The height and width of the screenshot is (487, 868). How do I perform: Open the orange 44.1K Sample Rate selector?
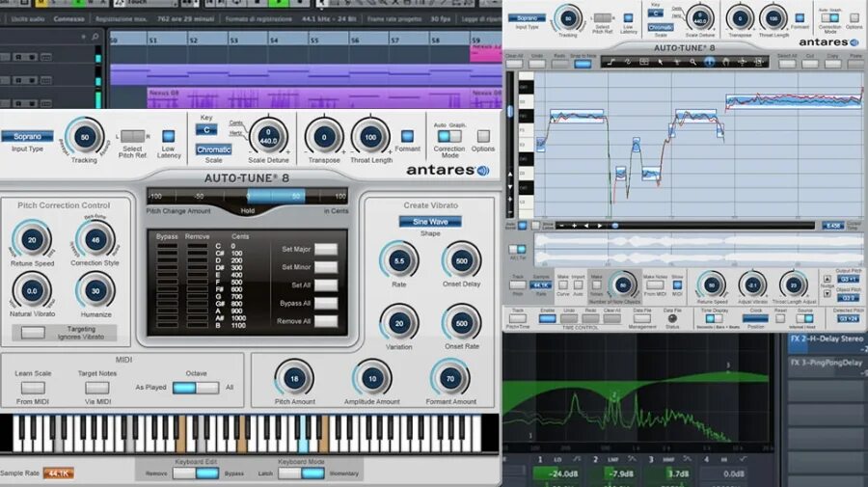pos(58,473)
